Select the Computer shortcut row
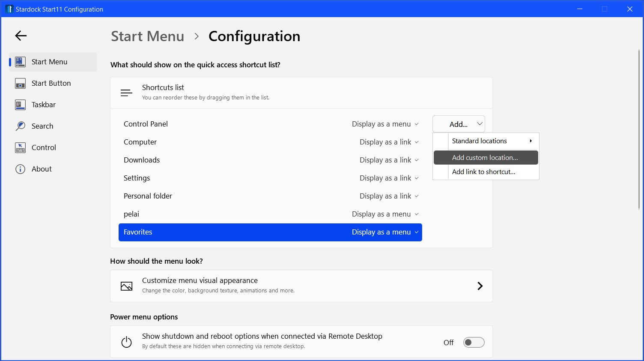This screenshot has height=361, width=644. coord(270,142)
